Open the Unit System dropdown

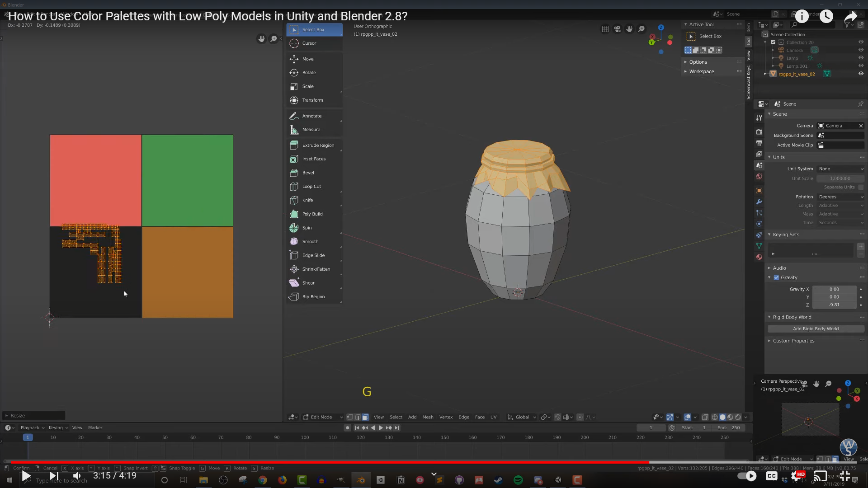840,169
